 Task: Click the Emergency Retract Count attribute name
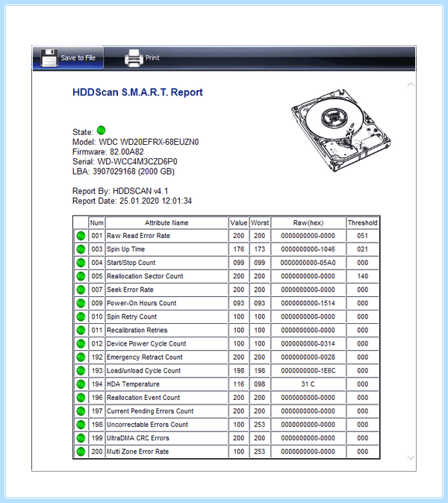[x=144, y=357]
